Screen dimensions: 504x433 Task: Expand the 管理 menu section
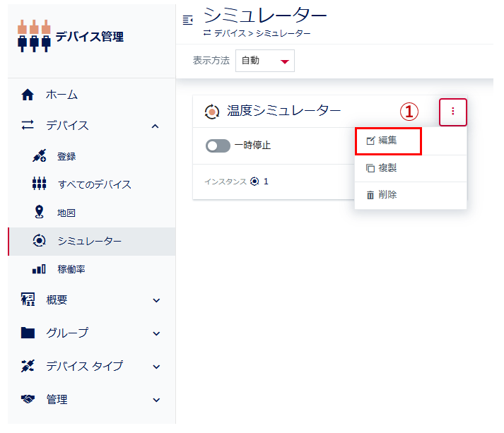156,399
